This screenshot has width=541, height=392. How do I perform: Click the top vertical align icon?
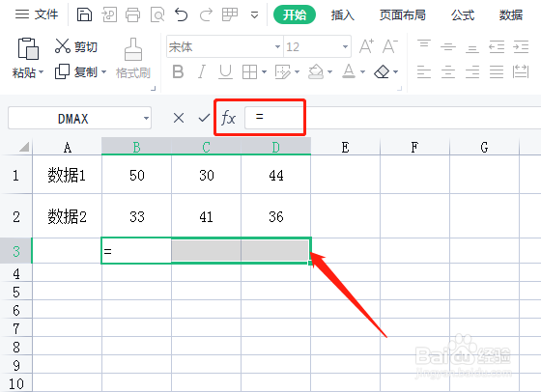(424, 45)
